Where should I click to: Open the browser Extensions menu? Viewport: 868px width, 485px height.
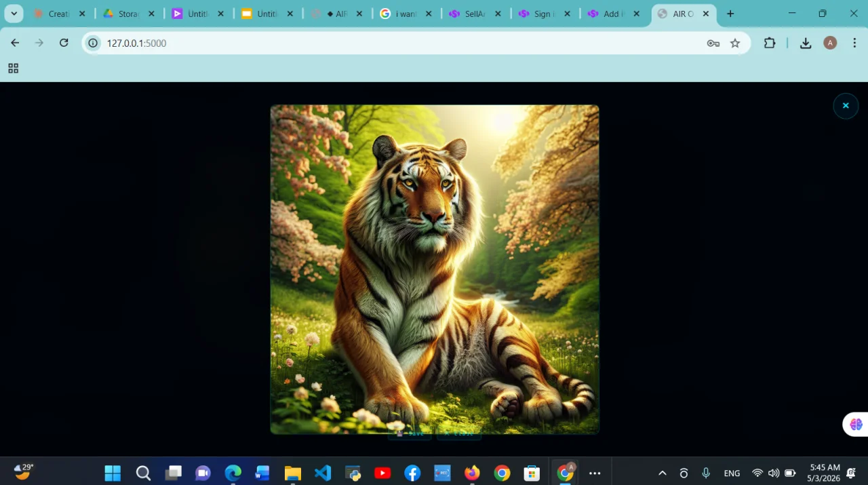coord(770,43)
